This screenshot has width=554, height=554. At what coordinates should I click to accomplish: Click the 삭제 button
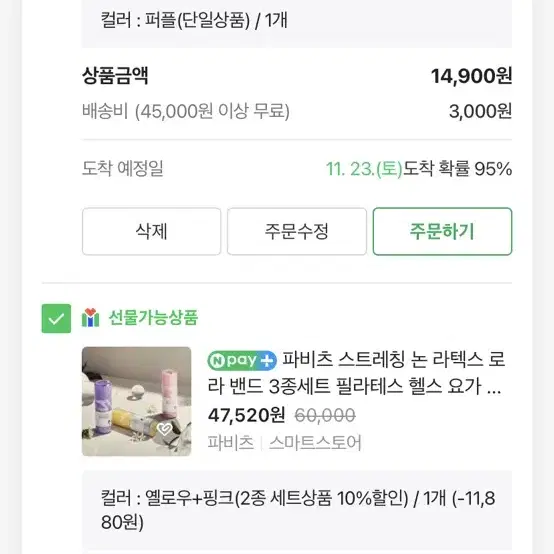click(152, 231)
